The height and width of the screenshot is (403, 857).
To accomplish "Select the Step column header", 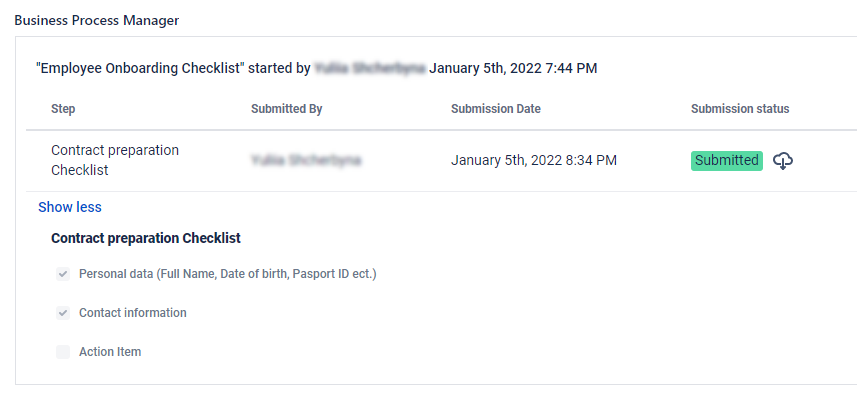I will click(63, 109).
